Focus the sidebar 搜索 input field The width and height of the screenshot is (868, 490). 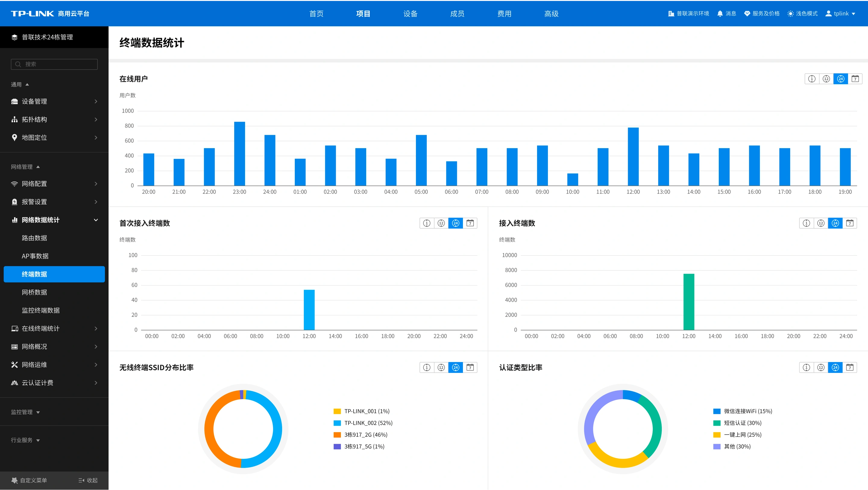54,64
